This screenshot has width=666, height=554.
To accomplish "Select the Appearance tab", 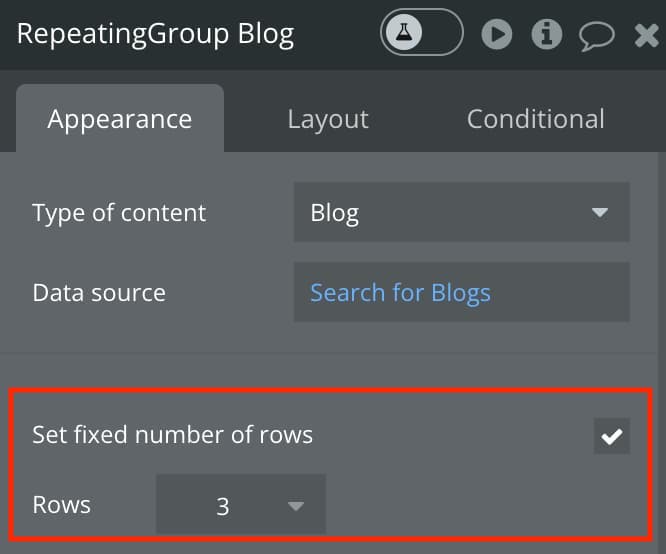I will (x=120, y=119).
